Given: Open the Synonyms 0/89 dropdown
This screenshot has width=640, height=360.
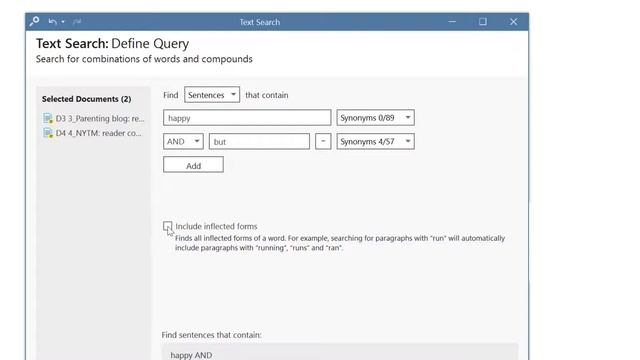Looking at the screenshot, I should (x=376, y=118).
